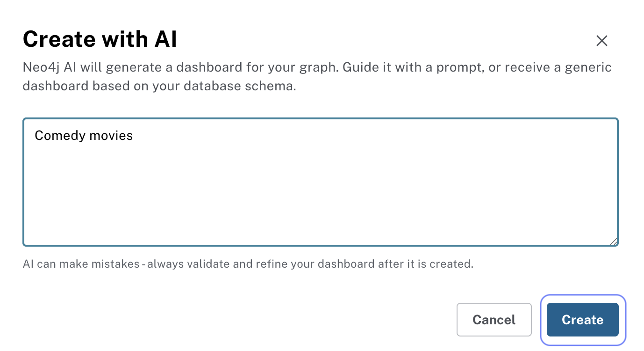This screenshot has width=644, height=351.
Task: Click the textarea resize handle
Action: (614, 241)
